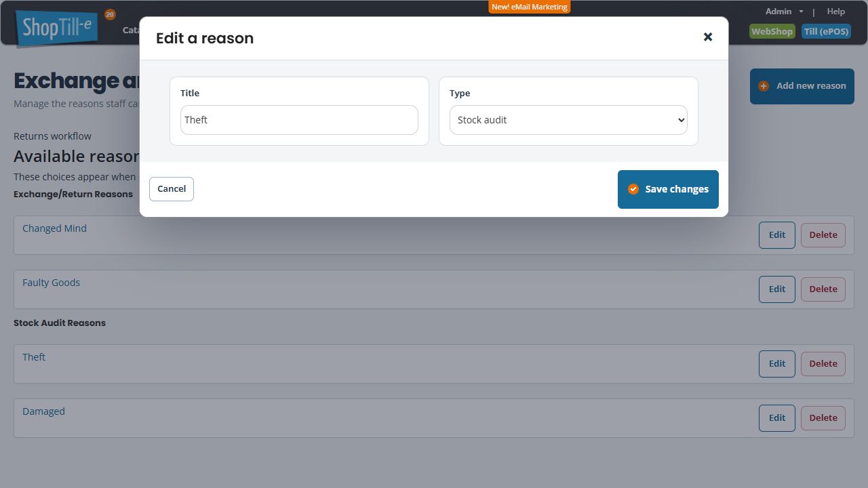This screenshot has width=868, height=488.
Task: Delete the Faulty Goods reason
Action: click(x=823, y=289)
